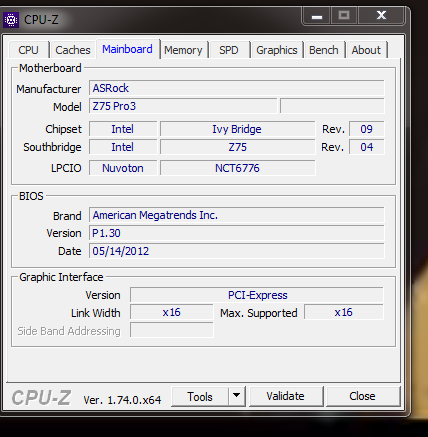This screenshot has width=428, height=437.
Task: Switch to the Caches tab
Action: pos(73,50)
